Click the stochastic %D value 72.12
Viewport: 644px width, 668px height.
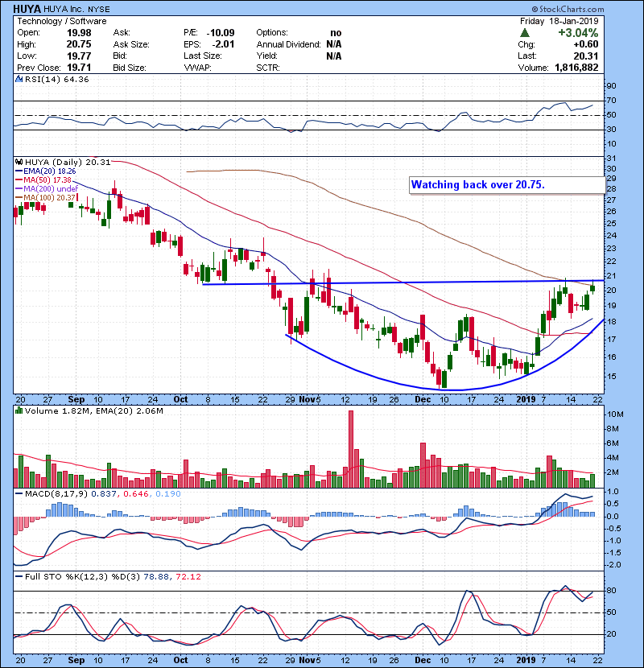[188, 576]
